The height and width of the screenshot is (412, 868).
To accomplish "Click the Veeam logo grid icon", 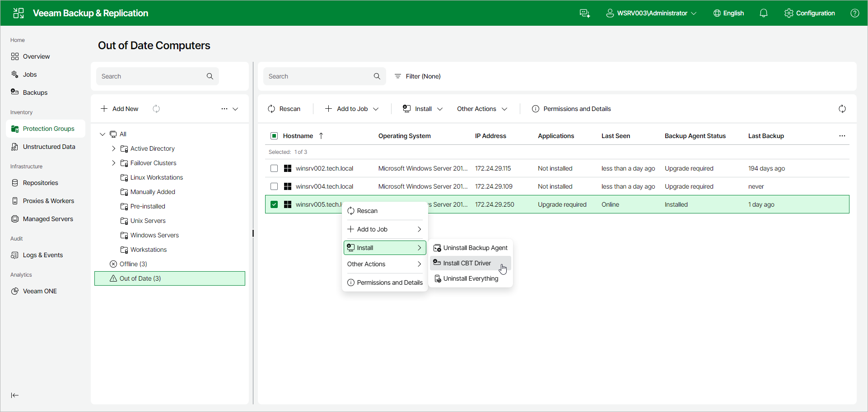I will 19,13.
